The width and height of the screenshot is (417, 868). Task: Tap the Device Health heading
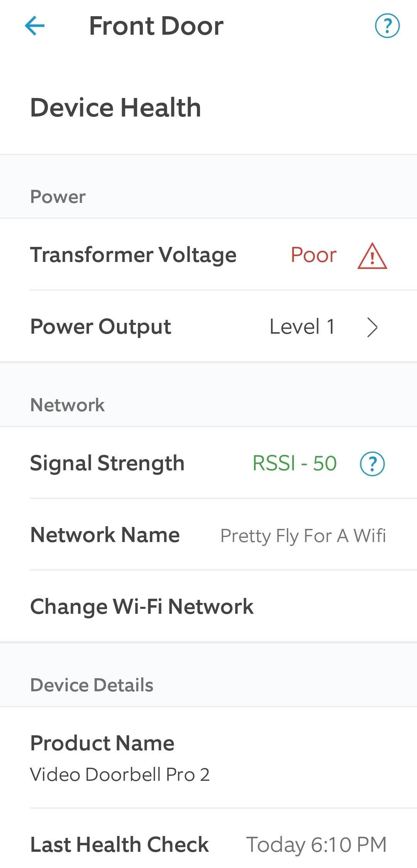coord(115,107)
